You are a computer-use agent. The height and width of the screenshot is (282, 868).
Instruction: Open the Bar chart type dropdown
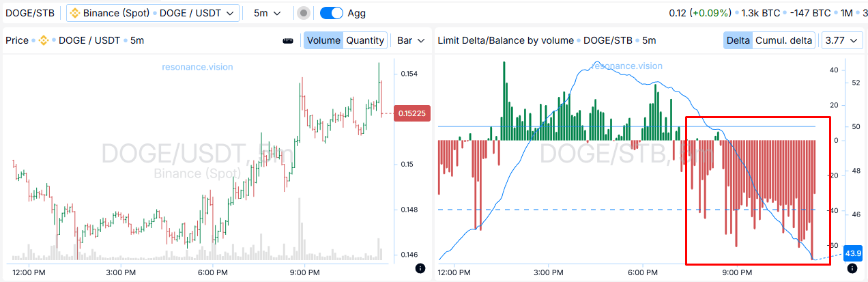[411, 40]
